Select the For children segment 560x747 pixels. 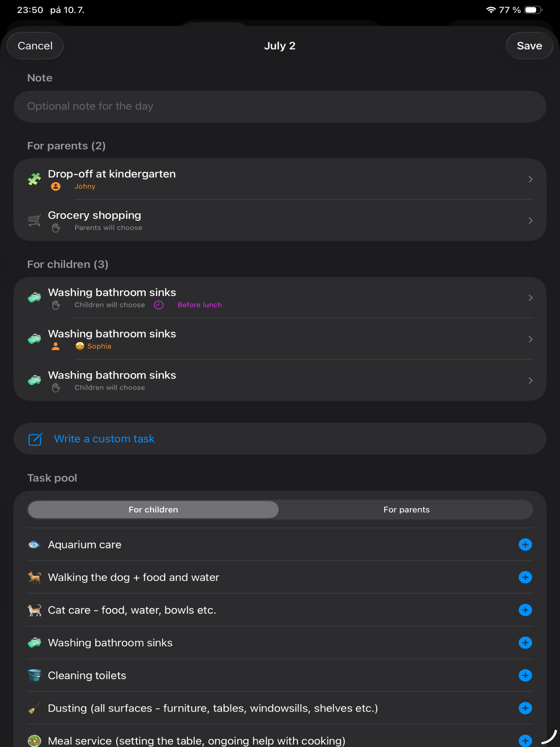[x=153, y=509]
